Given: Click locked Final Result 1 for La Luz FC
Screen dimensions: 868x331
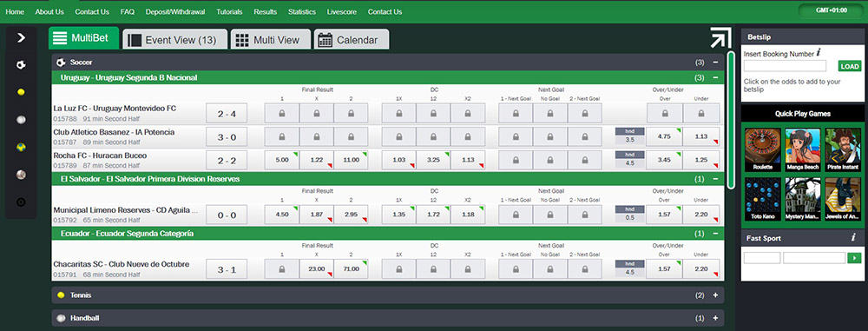Looking at the screenshot, I should point(282,113).
